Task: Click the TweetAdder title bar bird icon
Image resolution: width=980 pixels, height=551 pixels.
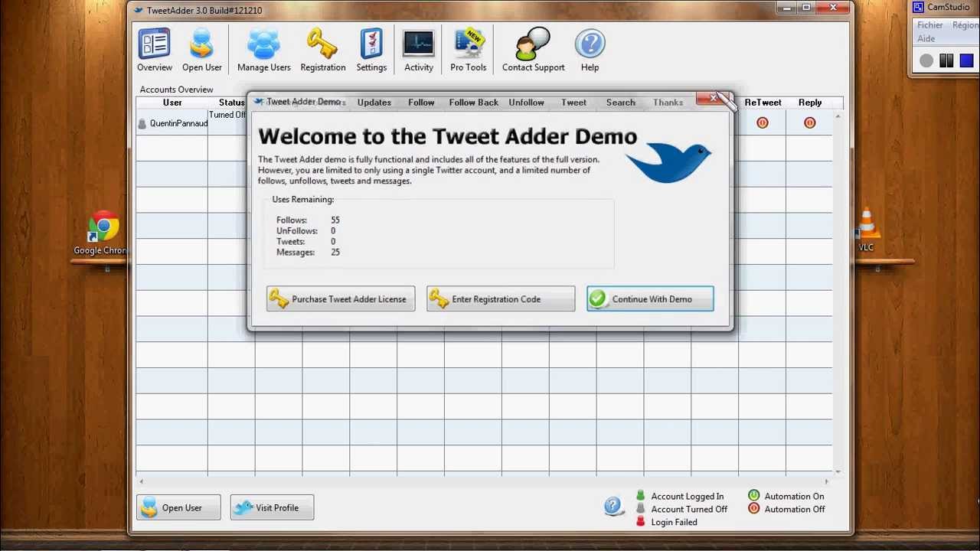Action: (x=139, y=10)
